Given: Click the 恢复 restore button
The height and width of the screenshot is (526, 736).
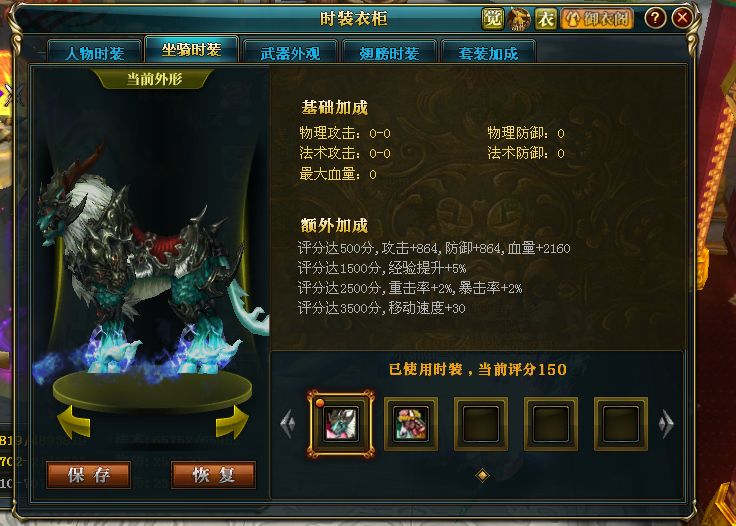Looking at the screenshot, I should [214, 475].
